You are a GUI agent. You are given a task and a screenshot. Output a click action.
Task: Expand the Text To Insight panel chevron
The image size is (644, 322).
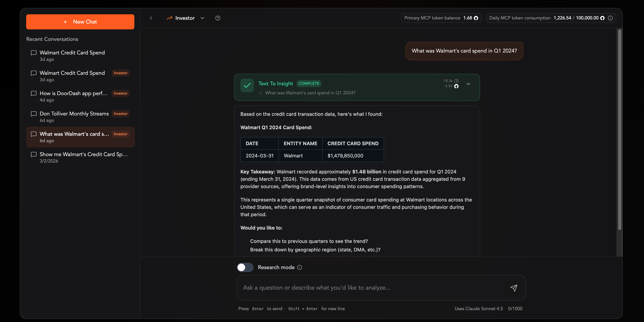[468, 84]
